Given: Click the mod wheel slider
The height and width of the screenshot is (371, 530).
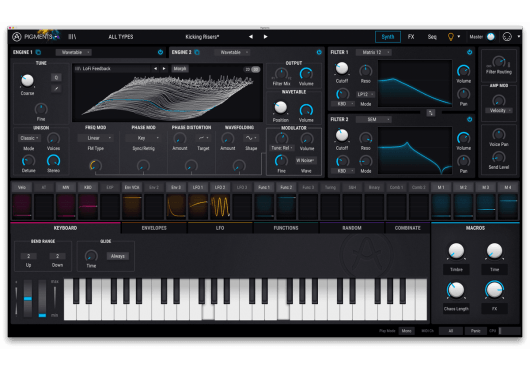Looking at the screenshot, I should (x=42, y=298).
